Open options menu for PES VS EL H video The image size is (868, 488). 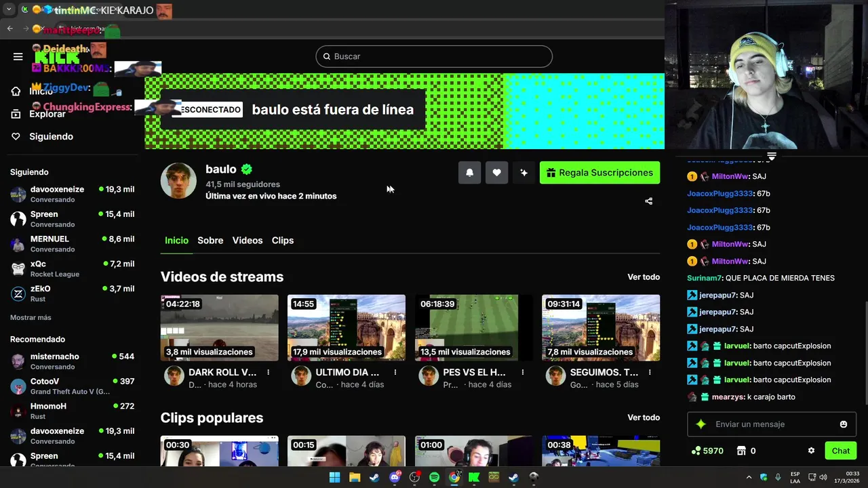tap(523, 372)
